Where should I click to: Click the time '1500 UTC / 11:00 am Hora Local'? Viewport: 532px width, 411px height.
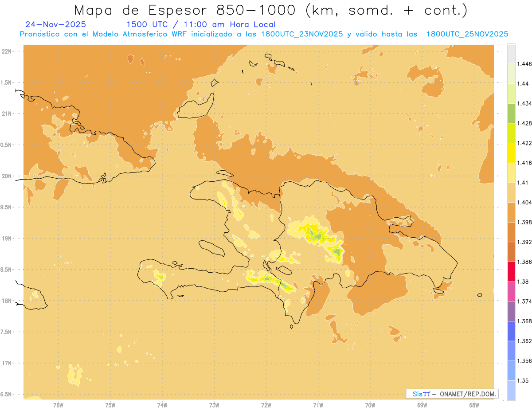point(201,25)
